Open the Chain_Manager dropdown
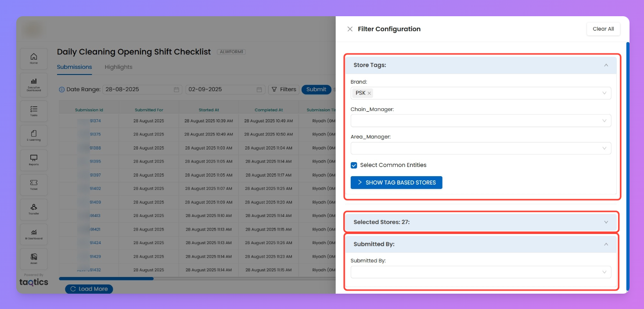The width and height of the screenshot is (644, 309). coord(481,121)
